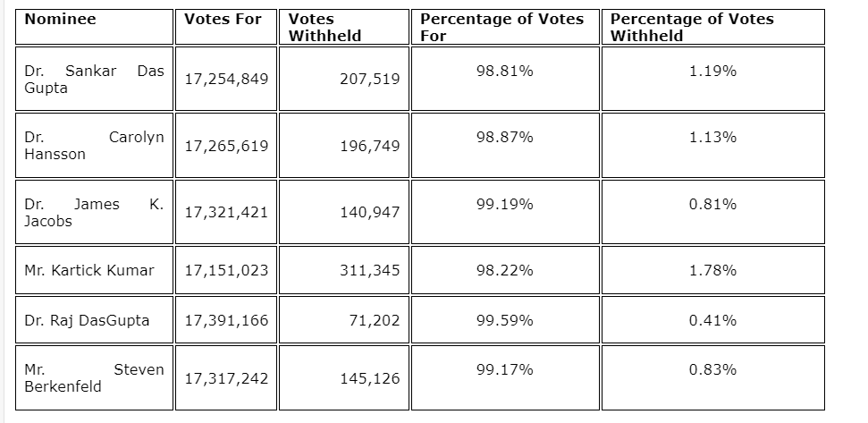Select the 0.41% votes withheld percentage
Image resolution: width=868 pixels, height=423 pixels.
coord(712,320)
